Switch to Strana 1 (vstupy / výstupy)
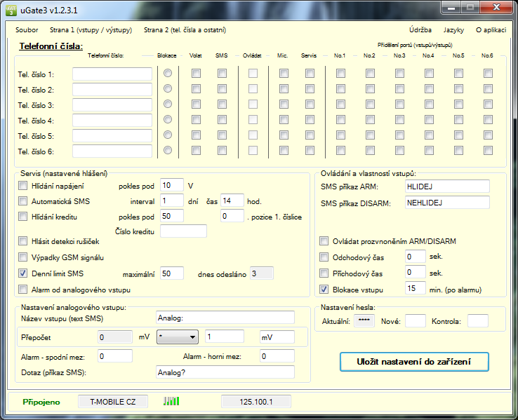The width and height of the screenshot is (518, 420). [x=91, y=30]
